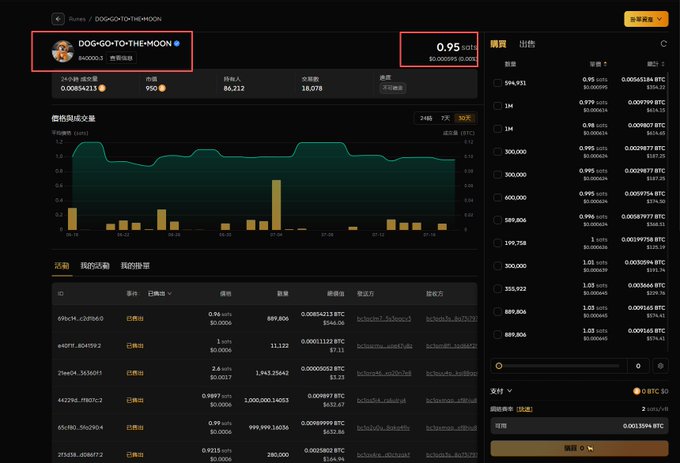Viewport: 680px width, 463px height.
Task: Click the trade count 18,078
Action: point(312,88)
